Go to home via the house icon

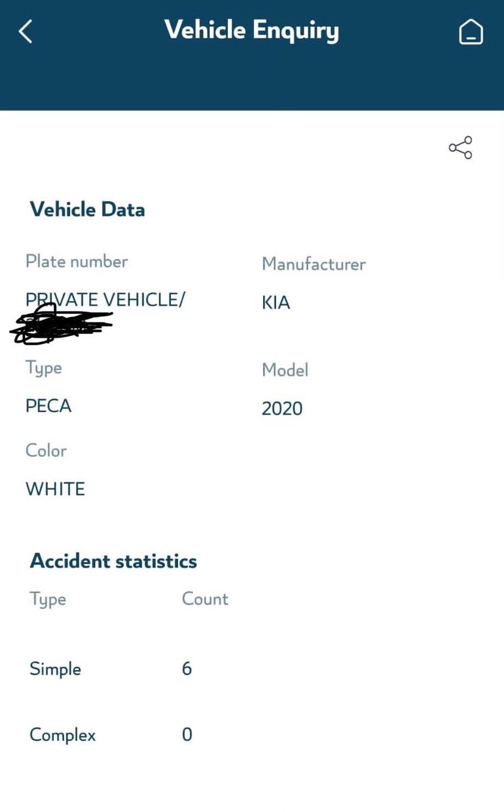point(471,32)
